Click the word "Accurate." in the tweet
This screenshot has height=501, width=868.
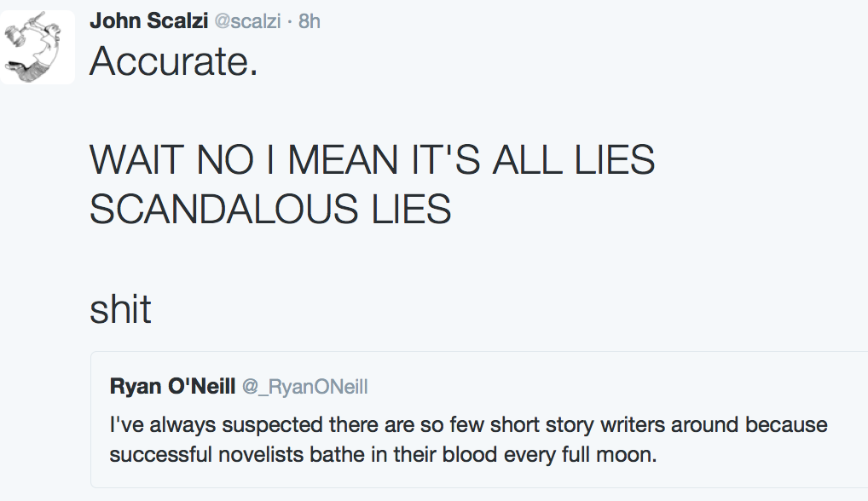(173, 61)
